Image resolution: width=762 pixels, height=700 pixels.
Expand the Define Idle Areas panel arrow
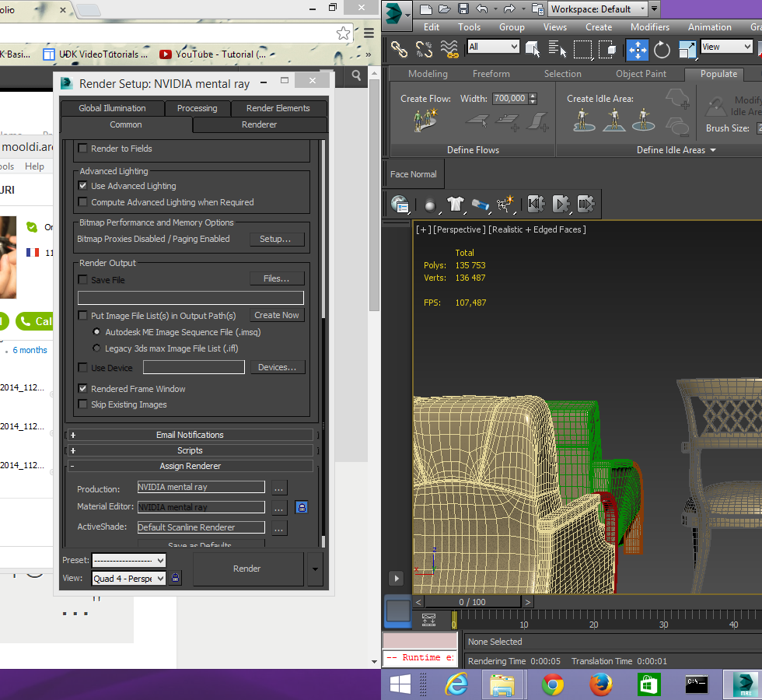(x=713, y=150)
